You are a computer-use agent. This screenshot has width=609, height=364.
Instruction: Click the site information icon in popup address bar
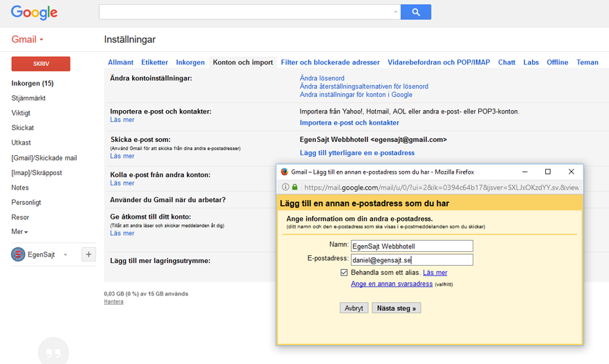(x=285, y=188)
